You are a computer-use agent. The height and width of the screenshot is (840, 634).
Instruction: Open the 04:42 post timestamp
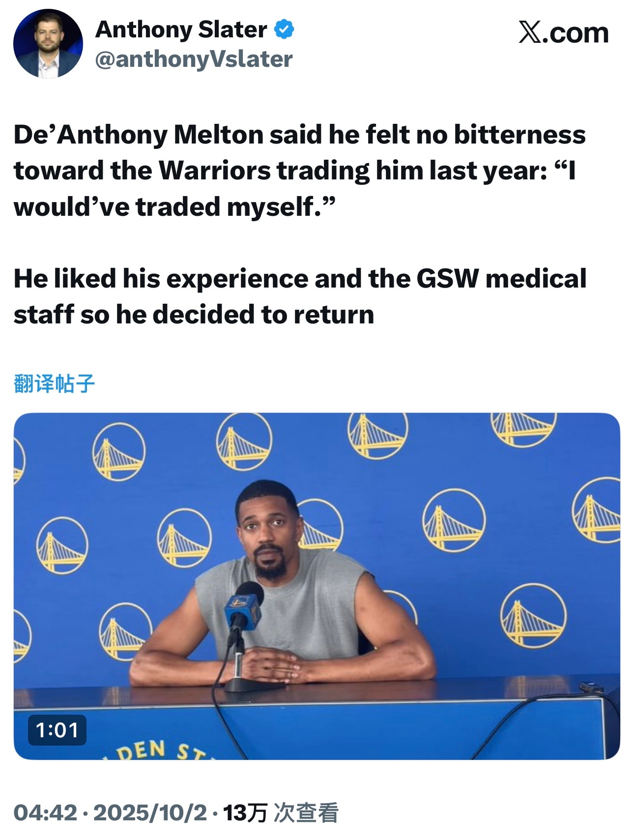(45, 812)
